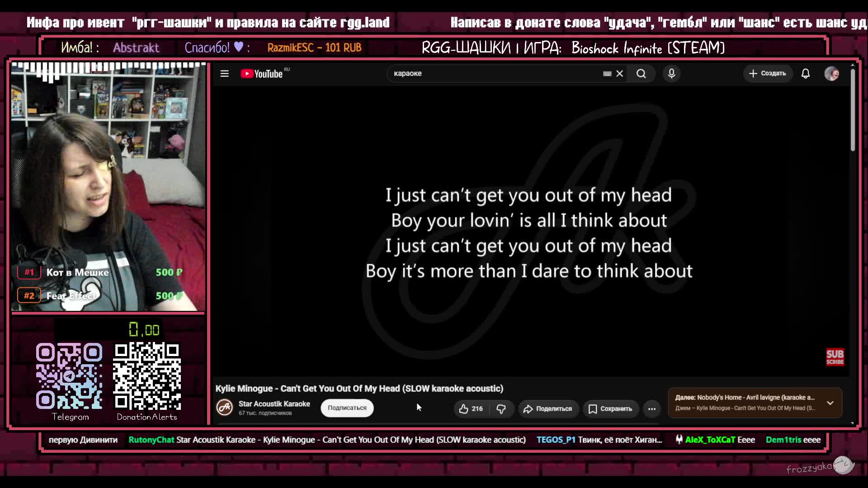Click the AleX_ToXCaT username in chat ticker

pos(710,440)
